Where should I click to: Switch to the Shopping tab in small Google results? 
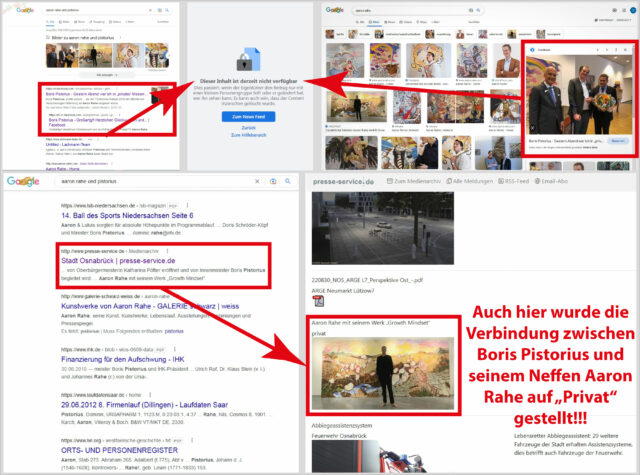[97, 22]
